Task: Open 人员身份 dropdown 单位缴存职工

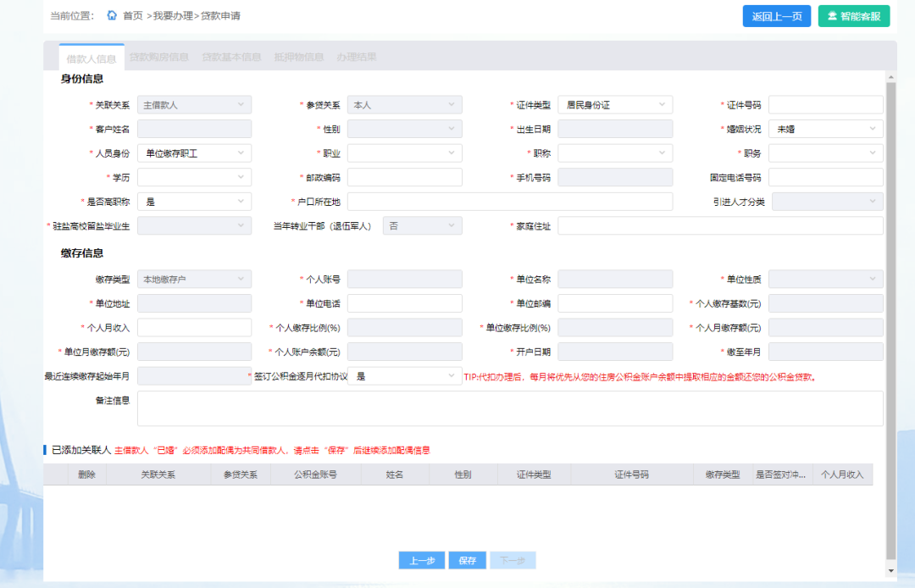Action: [194, 153]
